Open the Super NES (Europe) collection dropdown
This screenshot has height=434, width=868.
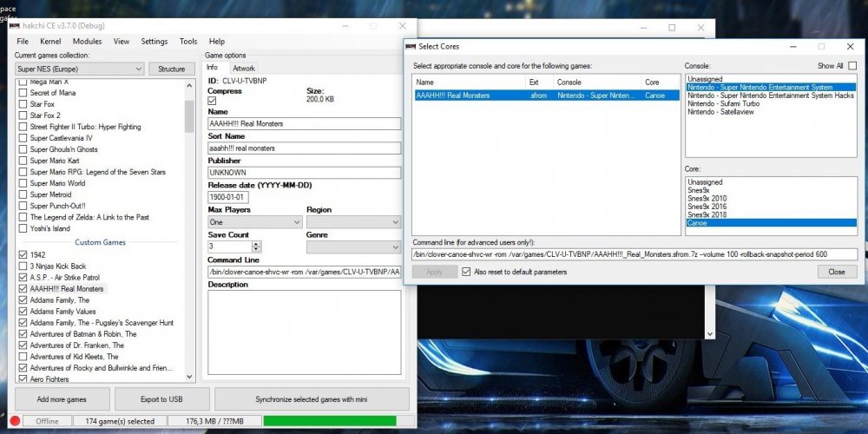[x=79, y=69]
